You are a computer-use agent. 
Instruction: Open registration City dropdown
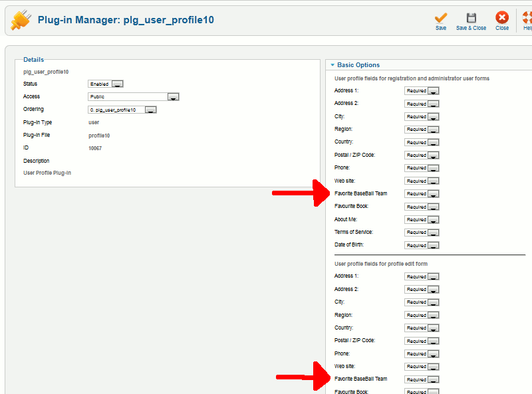click(x=422, y=117)
